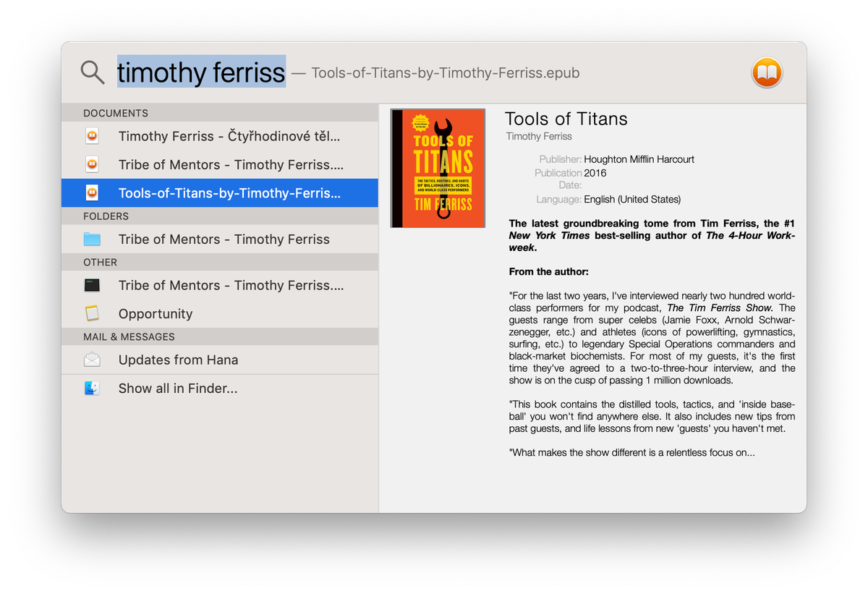Screen dimensions: 868x594
Task: Click the blue folder icon for Tribe of Mentors
Action: (x=92, y=239)
